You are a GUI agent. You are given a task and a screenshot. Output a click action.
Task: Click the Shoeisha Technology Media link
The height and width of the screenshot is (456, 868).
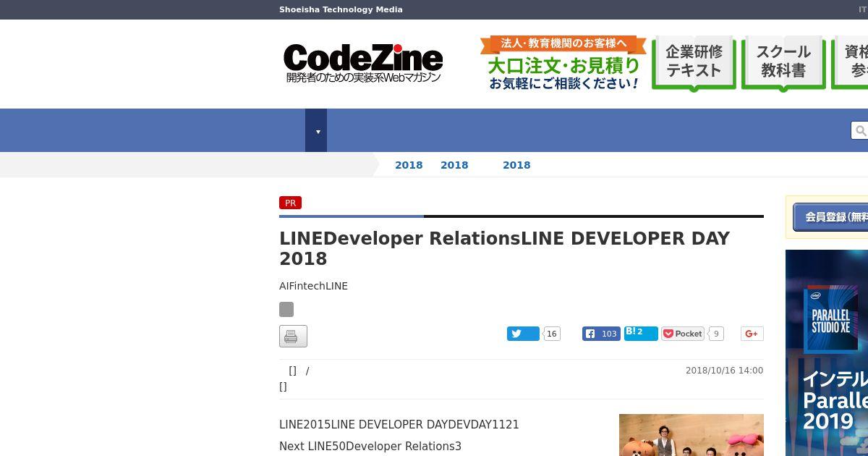(341, 9)
